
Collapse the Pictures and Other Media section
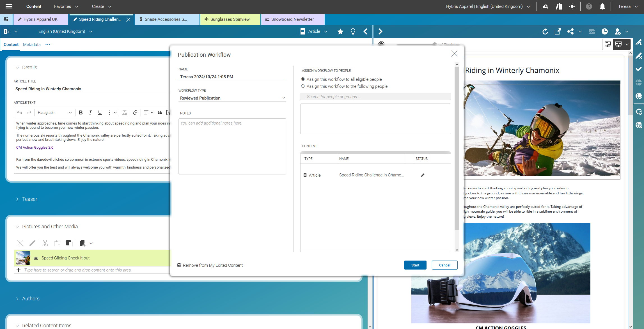tap(17, 227)
